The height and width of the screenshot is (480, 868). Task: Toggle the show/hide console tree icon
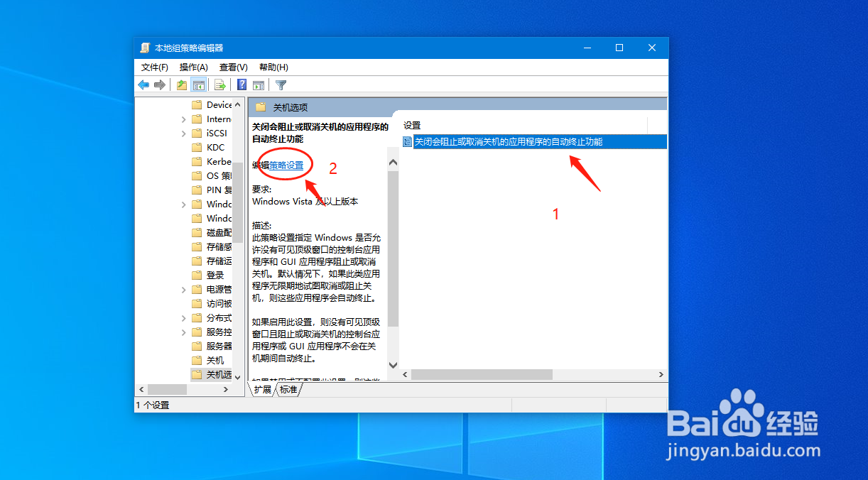point(199,85)
